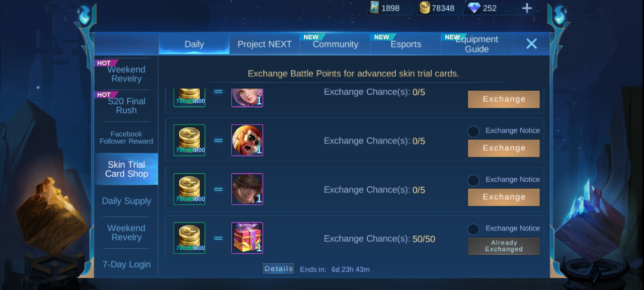Tap the ticket currency icon showing 1898
The width and height of the screenshot is (644, 290).
[374, 8]
